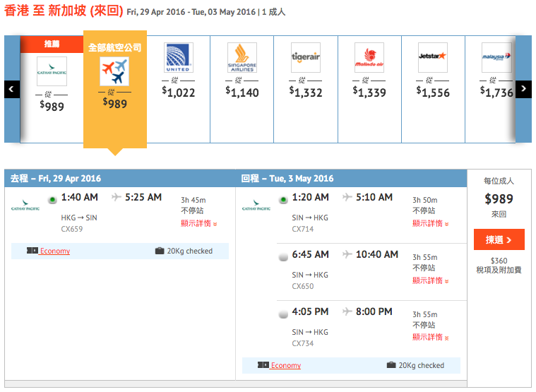Click the Malindo Air logo
Viewport: 536px width, 392px height.
tap(369, 57)
